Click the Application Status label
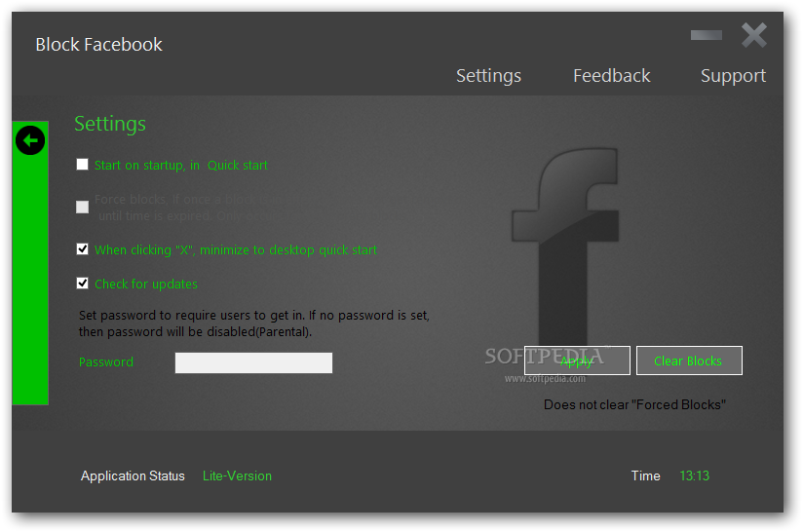 [x=133, y=475]
